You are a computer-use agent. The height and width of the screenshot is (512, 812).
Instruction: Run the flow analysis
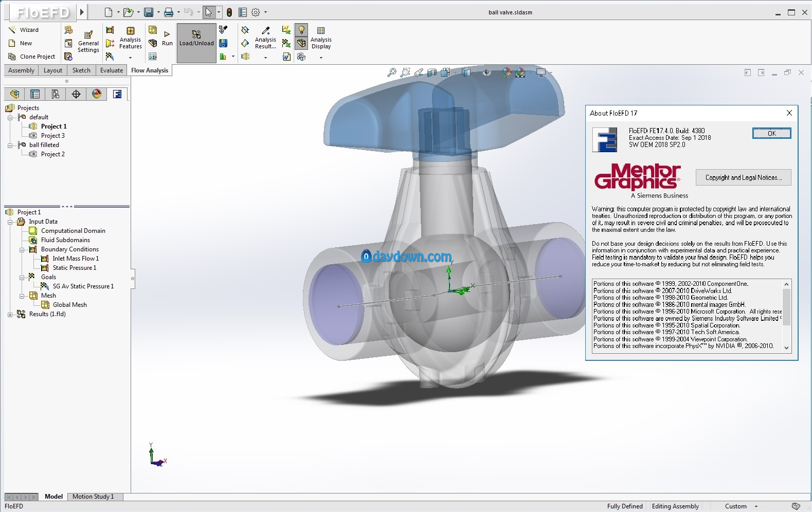coord(167,39)
